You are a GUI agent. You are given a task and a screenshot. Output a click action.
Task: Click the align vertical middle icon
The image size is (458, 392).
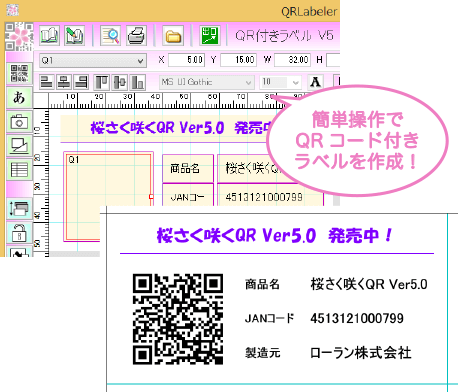(120, 82)
